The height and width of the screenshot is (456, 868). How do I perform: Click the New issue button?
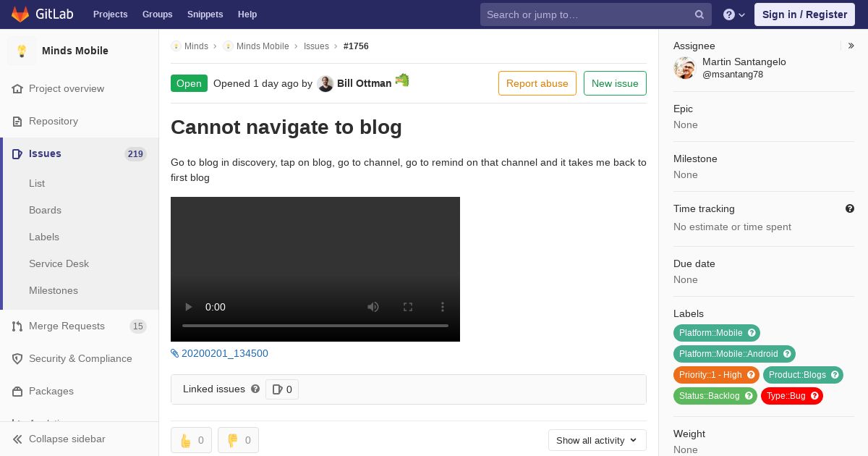click(x=615, y=83)
